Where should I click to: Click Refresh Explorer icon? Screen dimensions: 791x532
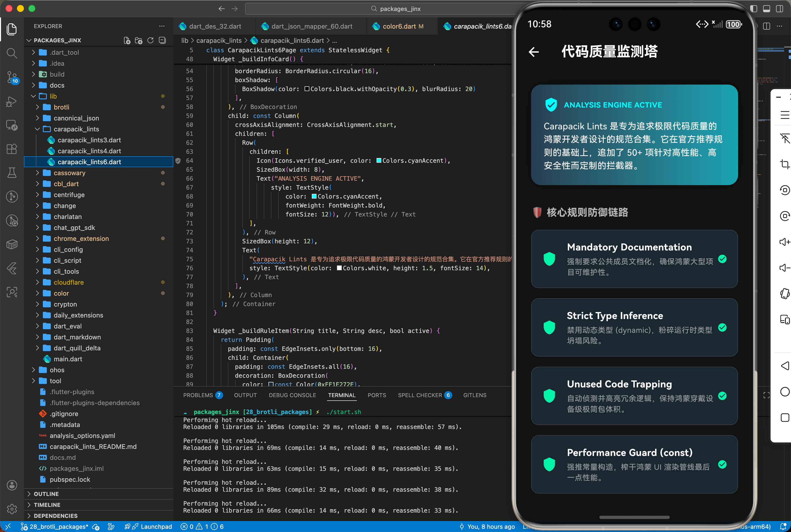point(150,40)
